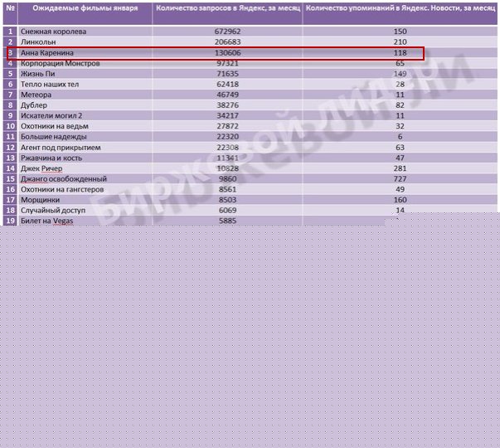Select 'Билет на Vegas' film title
This screenshot has width=500, height=448.
47,222
